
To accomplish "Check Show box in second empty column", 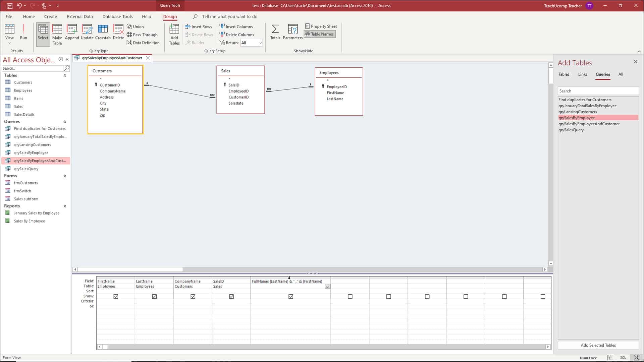I will (x=389, y=297).
